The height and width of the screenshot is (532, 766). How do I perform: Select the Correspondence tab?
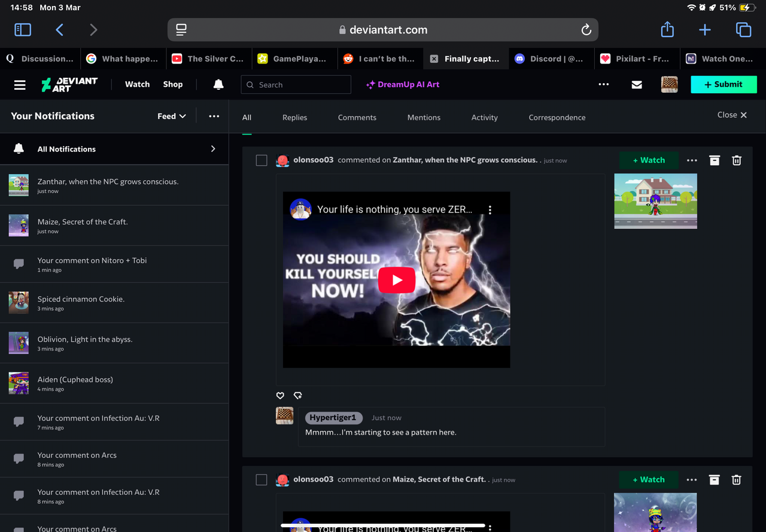click(x=557, y=117)
